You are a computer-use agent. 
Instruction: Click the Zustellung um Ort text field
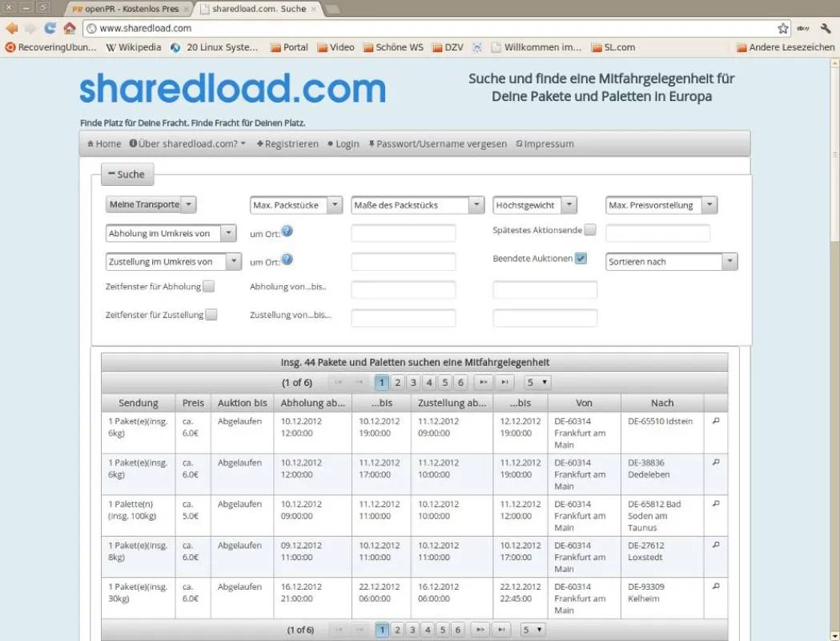[x=403, y=261]
